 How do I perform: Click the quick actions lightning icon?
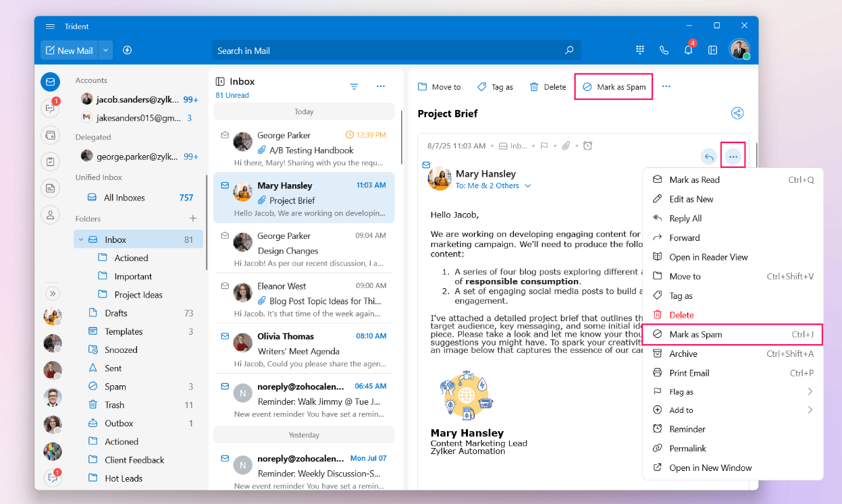click(127, 51)
